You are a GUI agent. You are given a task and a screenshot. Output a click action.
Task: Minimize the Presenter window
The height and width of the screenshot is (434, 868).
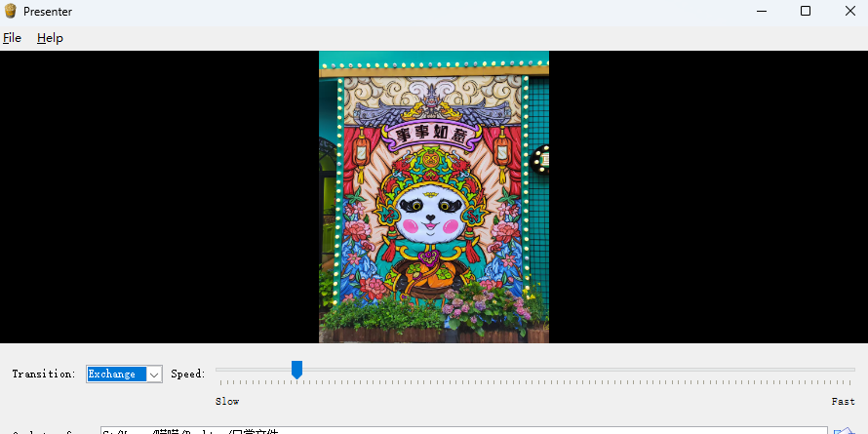761,12
